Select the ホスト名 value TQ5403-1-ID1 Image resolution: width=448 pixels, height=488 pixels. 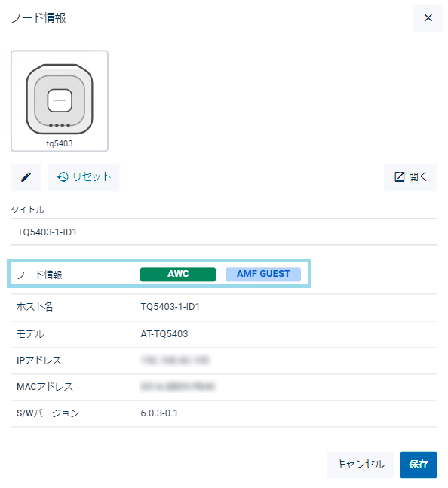pyautogui.click(x=170, y=307)
